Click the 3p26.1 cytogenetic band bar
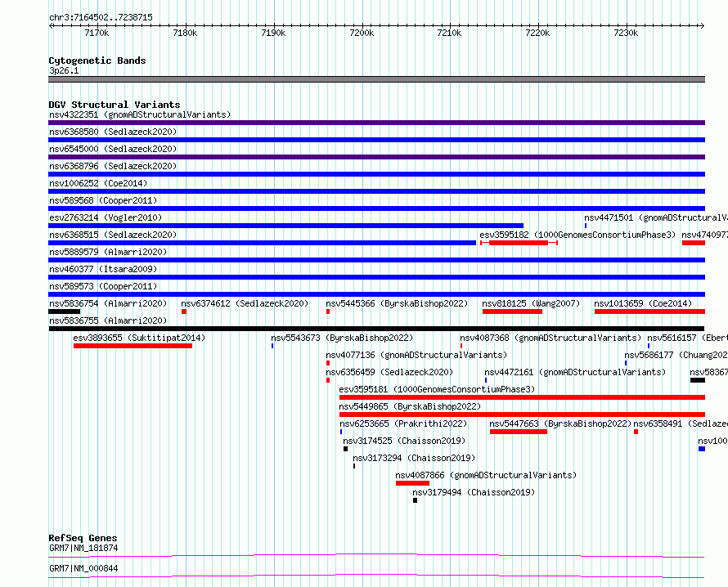The width and height of the screenshot is (728, 587). 376,79
